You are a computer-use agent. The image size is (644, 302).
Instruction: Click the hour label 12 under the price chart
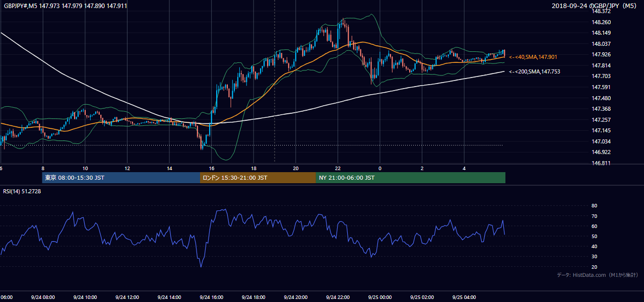(x=127, y=169)
